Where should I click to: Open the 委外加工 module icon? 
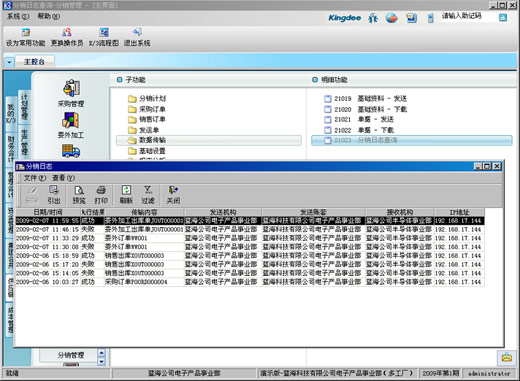coord(71,125)
